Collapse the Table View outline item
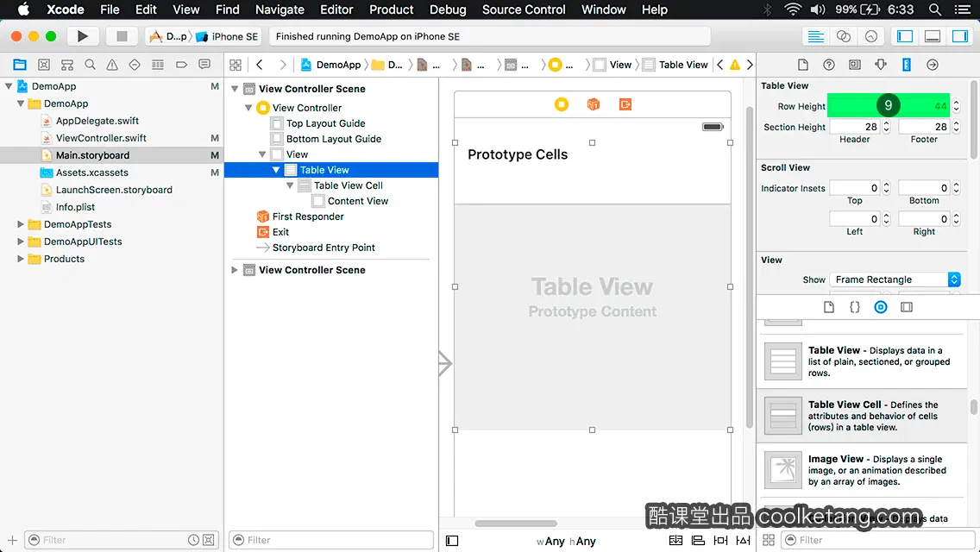The image size is (980, 552). tap(276, 169)
